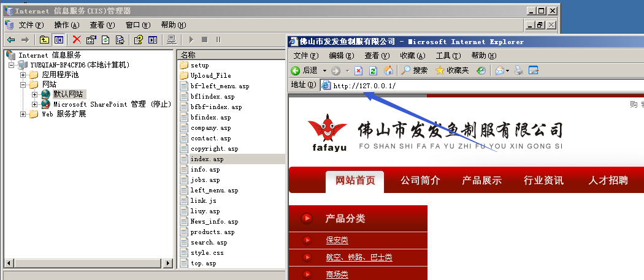644x280 pixels.
Task: Click the red X delete icon
Action: 77,40
